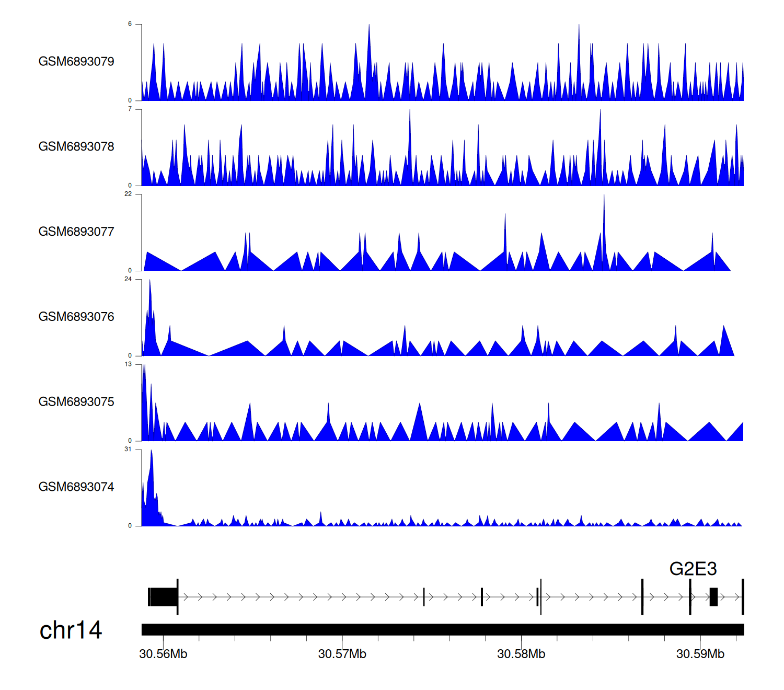
Task: Click the GSM6893079 track label
Action: [76, 62]
